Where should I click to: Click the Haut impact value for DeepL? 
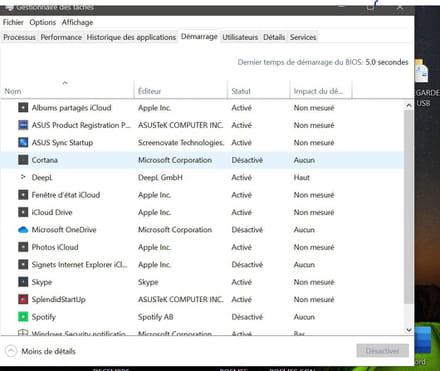(301, 177)
